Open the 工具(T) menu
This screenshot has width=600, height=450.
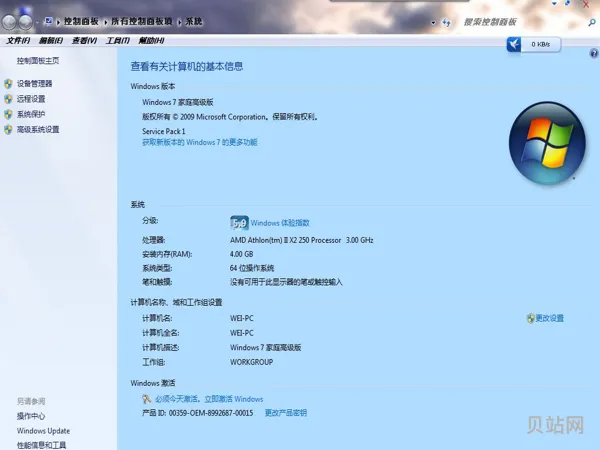tap(117, 41)
